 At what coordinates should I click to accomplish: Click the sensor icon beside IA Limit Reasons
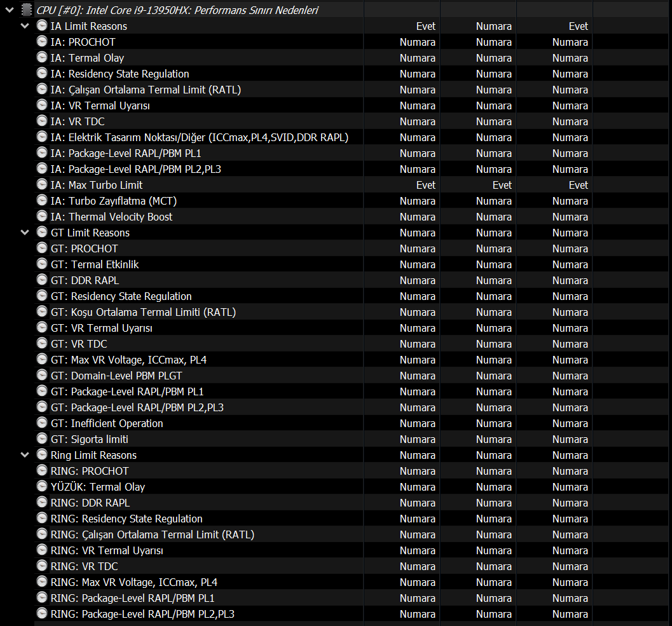(41, 25)
